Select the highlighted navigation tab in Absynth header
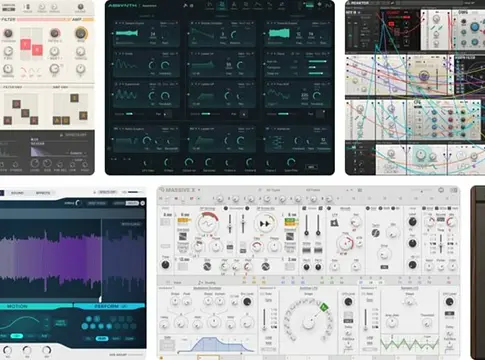Viewport: 485px width, 360px height. 221,5
